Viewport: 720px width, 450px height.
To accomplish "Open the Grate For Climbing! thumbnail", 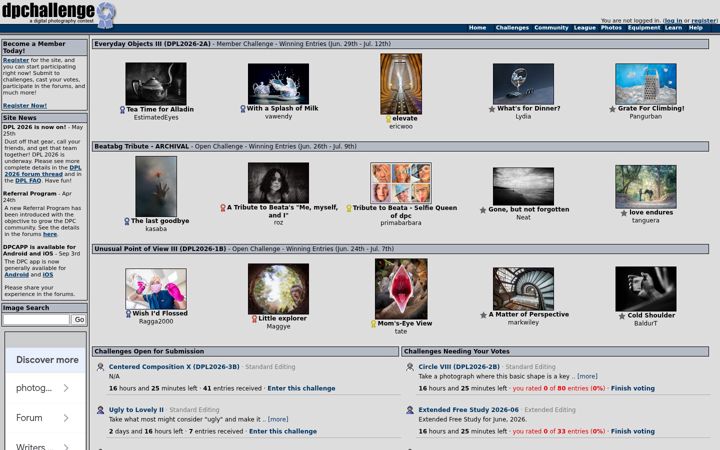I will tap(645, 84).
